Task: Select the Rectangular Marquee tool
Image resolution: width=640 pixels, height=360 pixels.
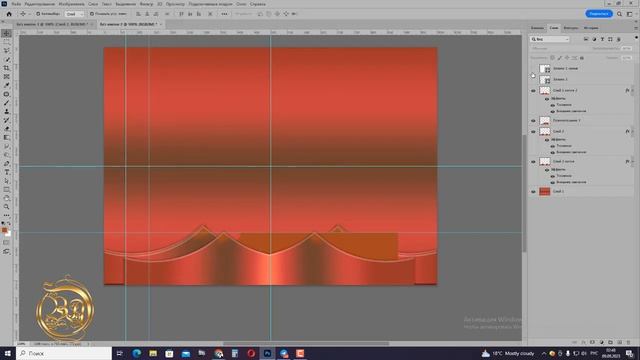Action: 7,42
